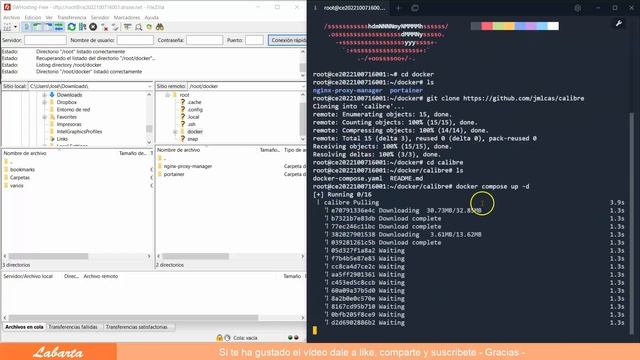Open the Sitio local path dropdown
Image resolution: width=640 pixels, height=360 pixels.
coord(149,86)
